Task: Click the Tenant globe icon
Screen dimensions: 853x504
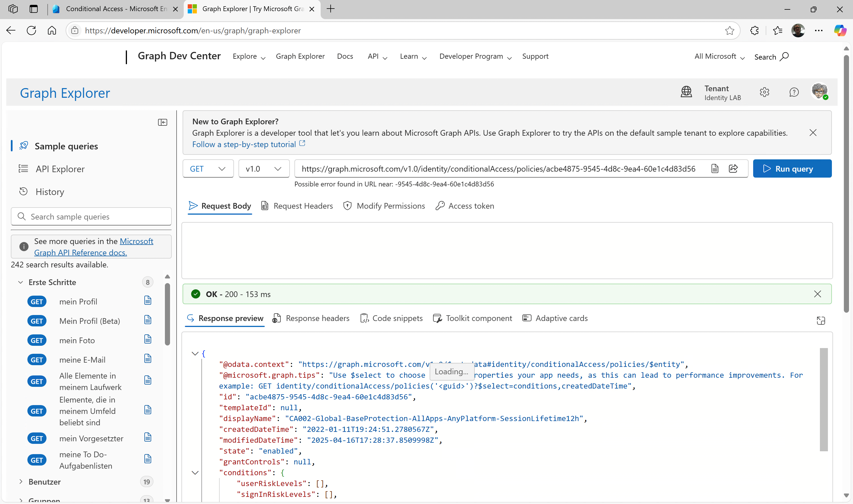Action: [686, 92]
